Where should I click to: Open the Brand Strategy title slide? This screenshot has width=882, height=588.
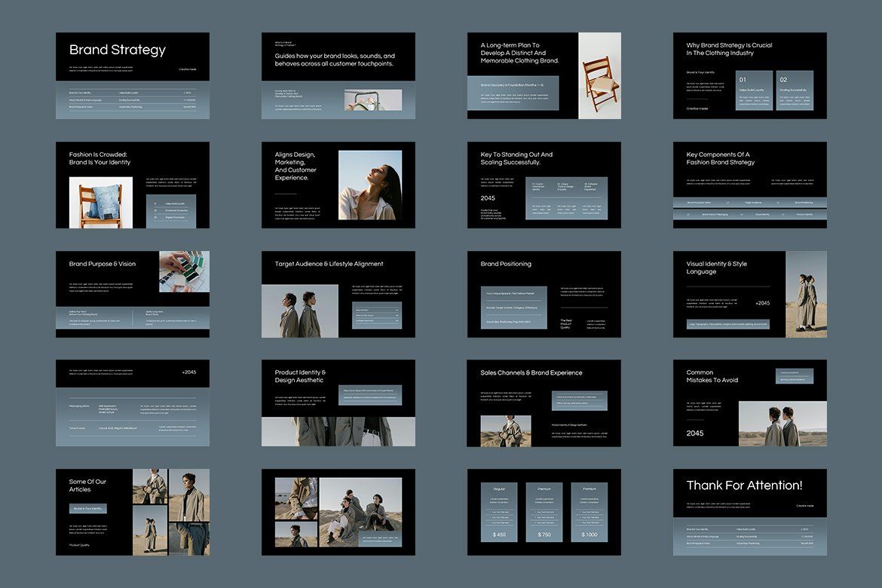[x=132, y=75]
